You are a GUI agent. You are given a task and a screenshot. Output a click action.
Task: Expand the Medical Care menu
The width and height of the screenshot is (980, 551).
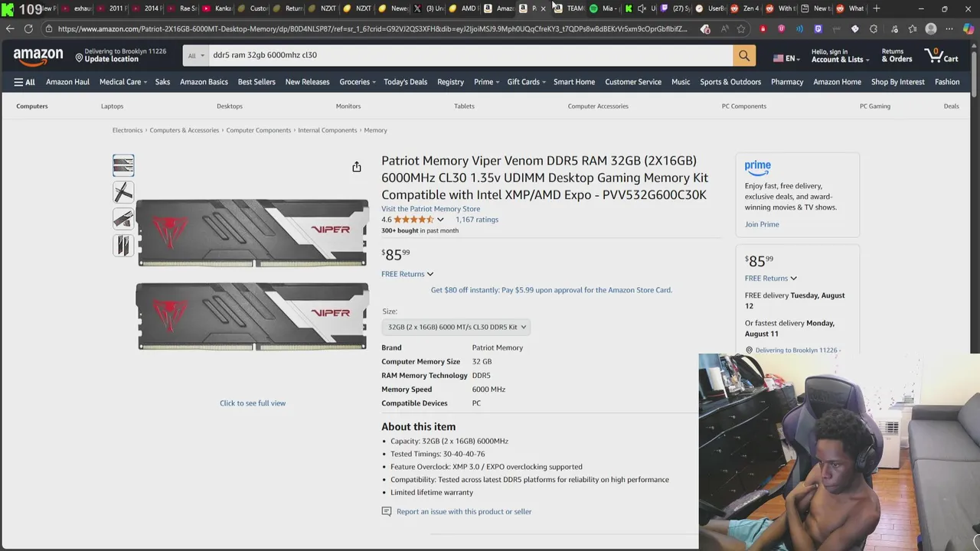[x=122, y=82]
